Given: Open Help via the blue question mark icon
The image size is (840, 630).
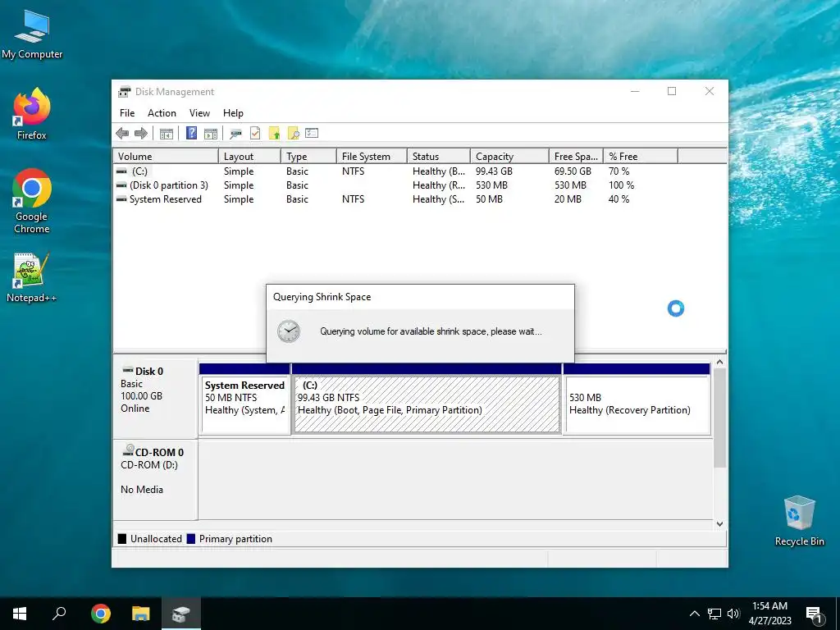Looking at the screenshot, I should (191, 133).
